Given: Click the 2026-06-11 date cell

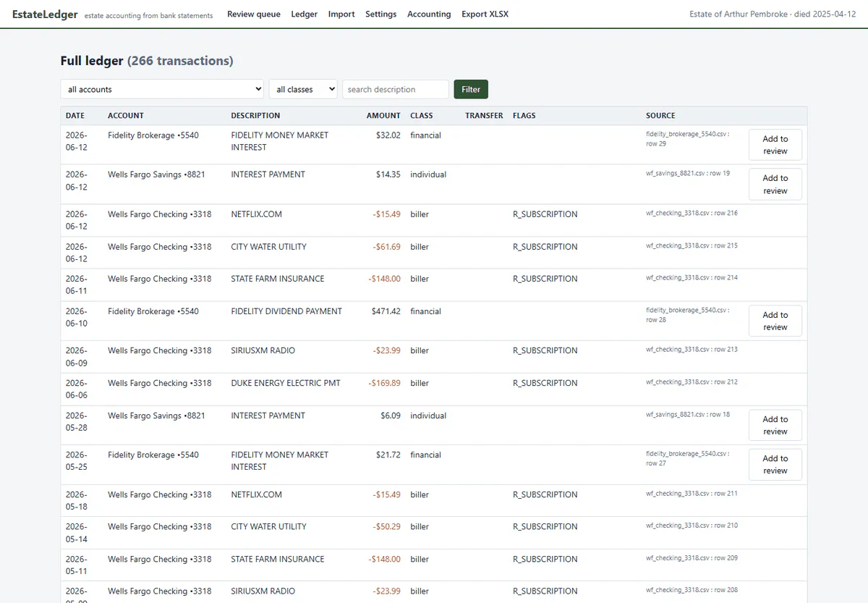Looking at the screenshot, I should [x=77, y=284].
